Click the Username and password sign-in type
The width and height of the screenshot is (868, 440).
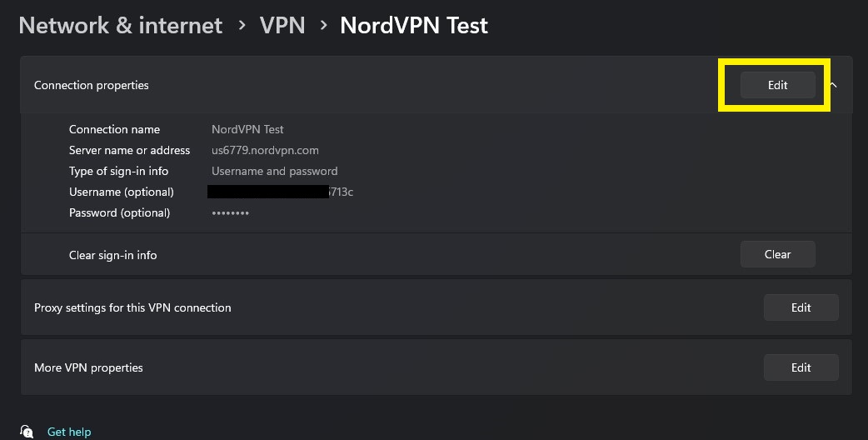pyautogui.click(x=275, y=171)
